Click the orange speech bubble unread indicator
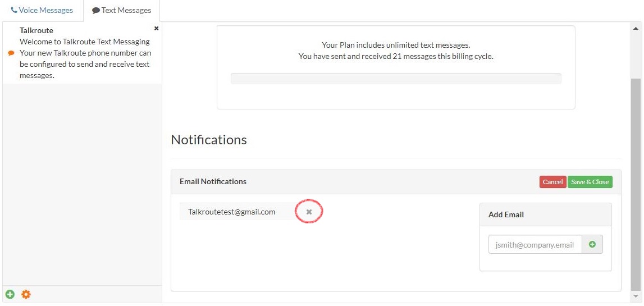 [x=11, y=53]
